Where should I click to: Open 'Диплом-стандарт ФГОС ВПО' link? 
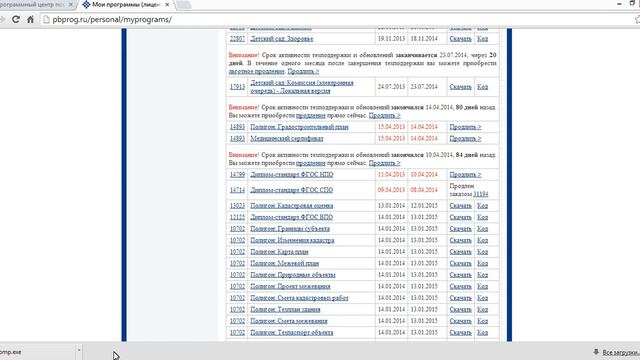pos(291,217)
